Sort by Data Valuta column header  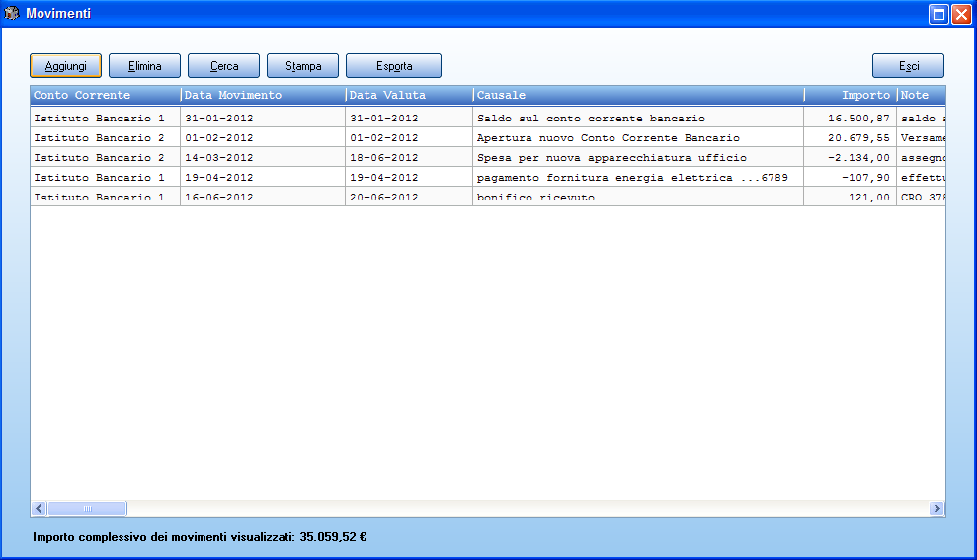(409, 95)
